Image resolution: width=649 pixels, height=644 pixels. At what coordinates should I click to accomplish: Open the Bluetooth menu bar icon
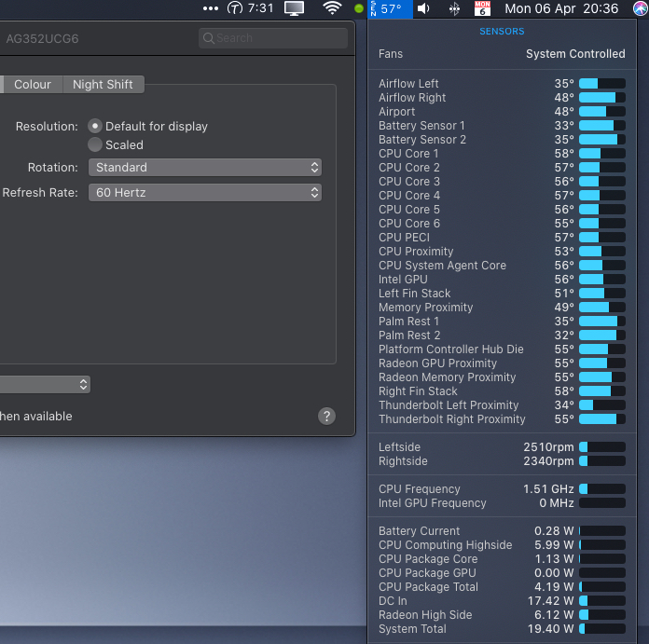(x=454, y=8)
